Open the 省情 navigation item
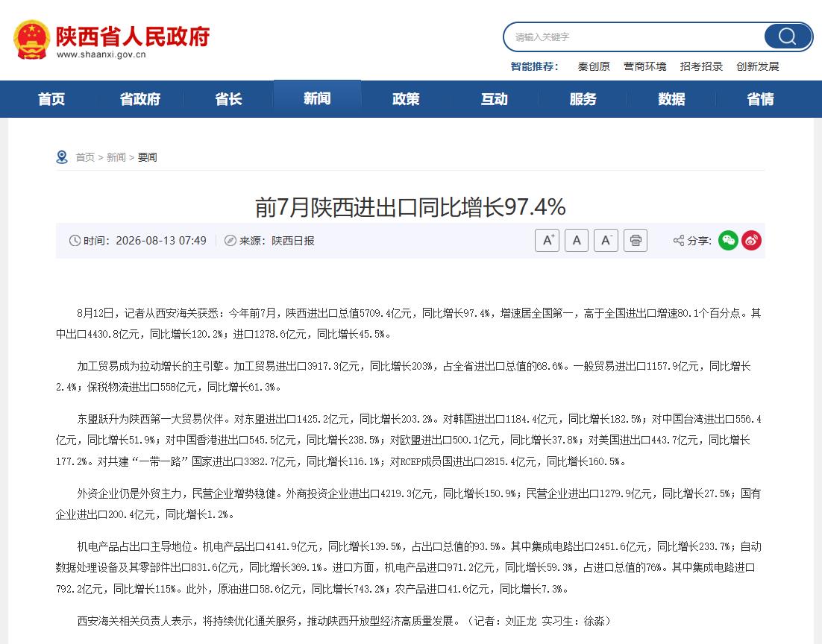The height and width of the screenshot is (644, 822). (x=760, y=99)
